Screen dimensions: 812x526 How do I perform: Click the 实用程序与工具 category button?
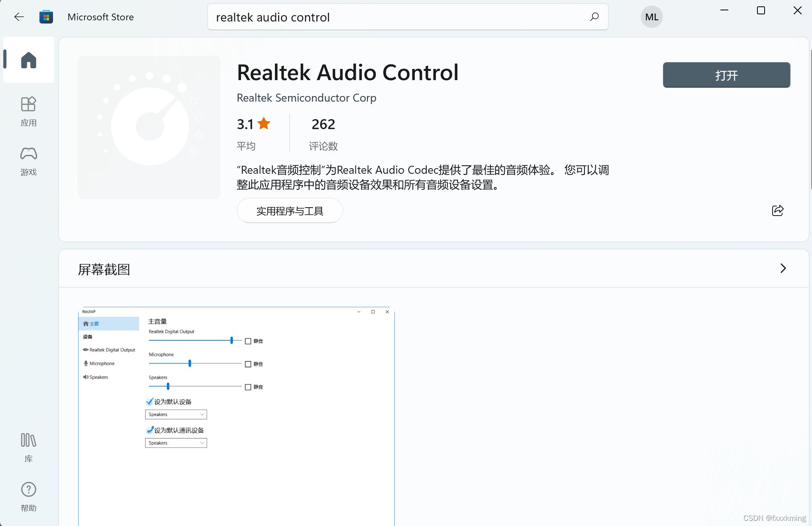coord(290,211)
